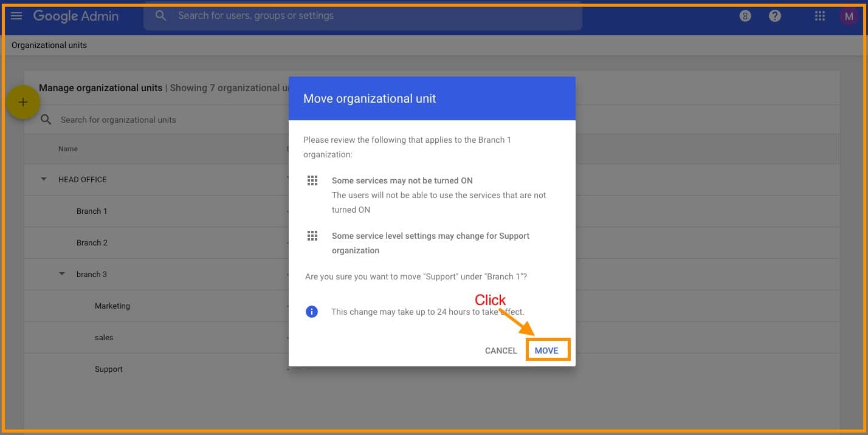Image resolution: width=868 pixels, height=435 pixels.
Task: Click the magnifier icon in top search bar
Action: (x=160, y=16)
